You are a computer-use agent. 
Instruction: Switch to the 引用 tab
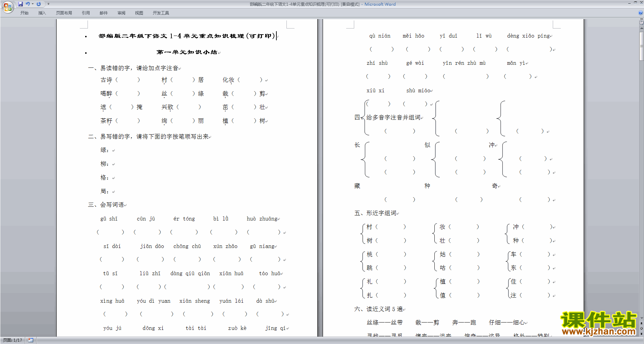pos(86,13)
